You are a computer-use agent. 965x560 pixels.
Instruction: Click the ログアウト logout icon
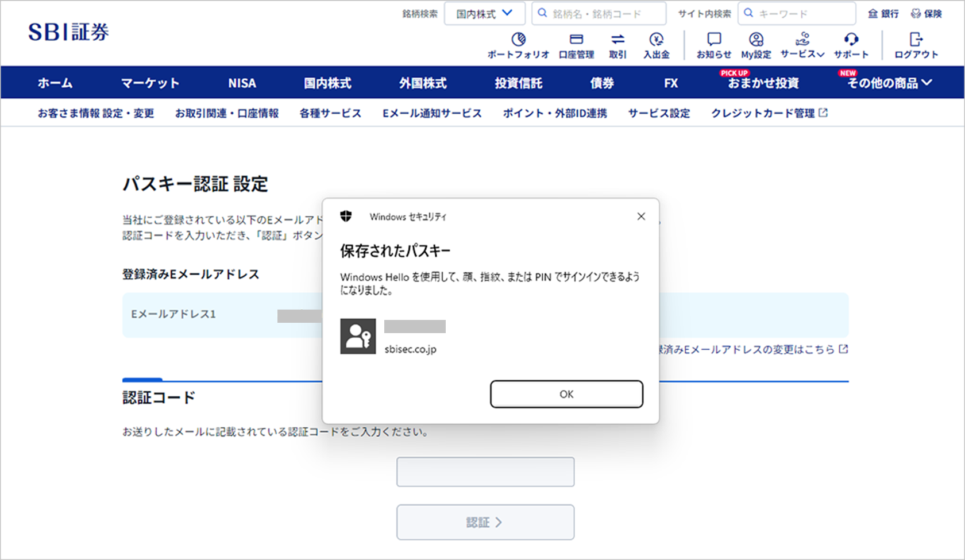tap(916, 45)
